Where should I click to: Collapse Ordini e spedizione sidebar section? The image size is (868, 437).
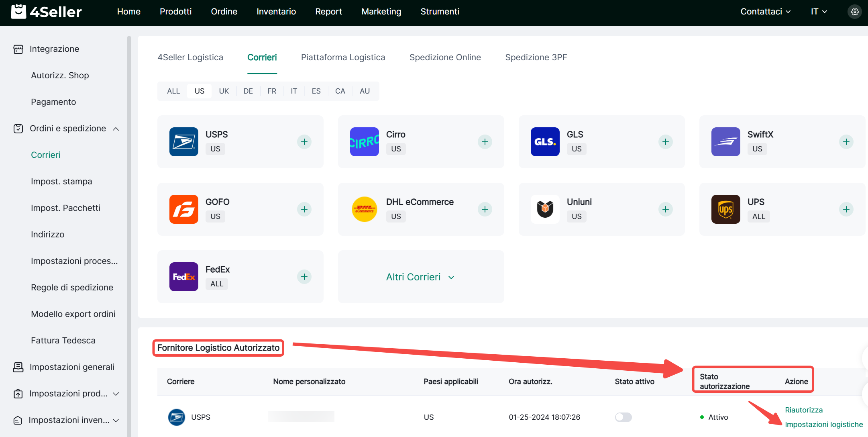tap(116, 129)
